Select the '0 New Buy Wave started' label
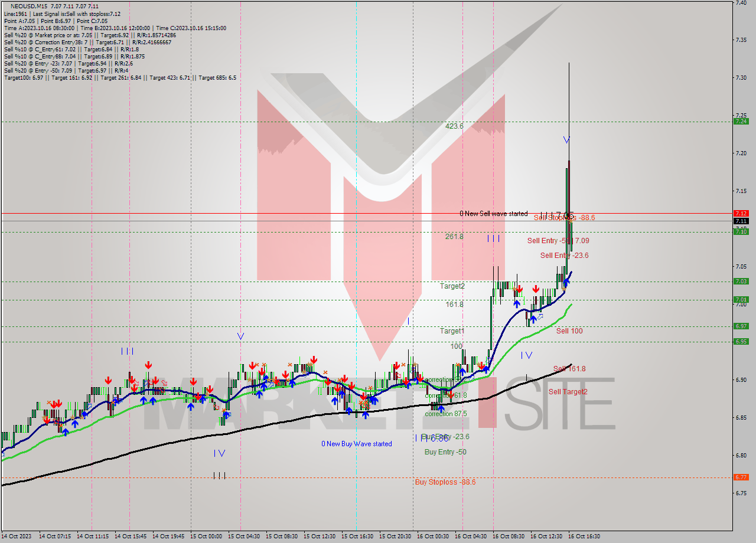Screen dimensions: 756x543 [357, 444]
